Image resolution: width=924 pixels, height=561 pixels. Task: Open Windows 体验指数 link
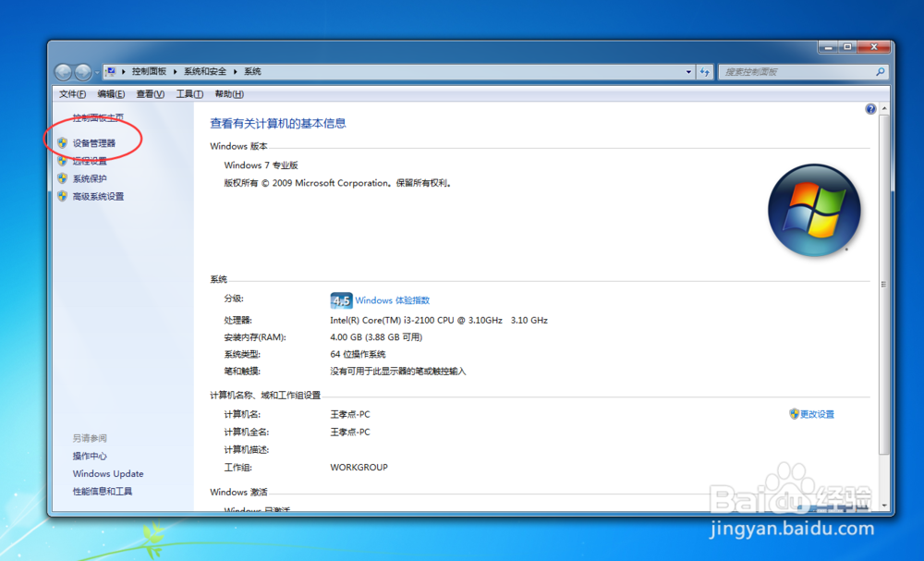(x=393, y=300)
